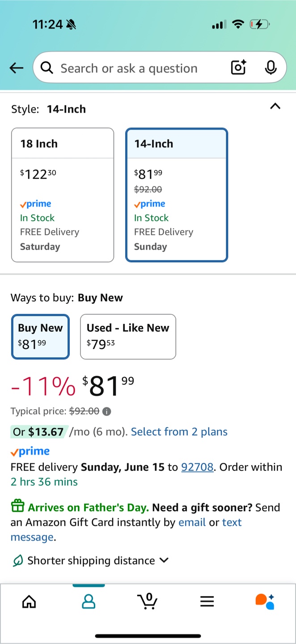Collapse the Style section chevron
This screenshot has width=296, height=644.
tap(275, 106)
